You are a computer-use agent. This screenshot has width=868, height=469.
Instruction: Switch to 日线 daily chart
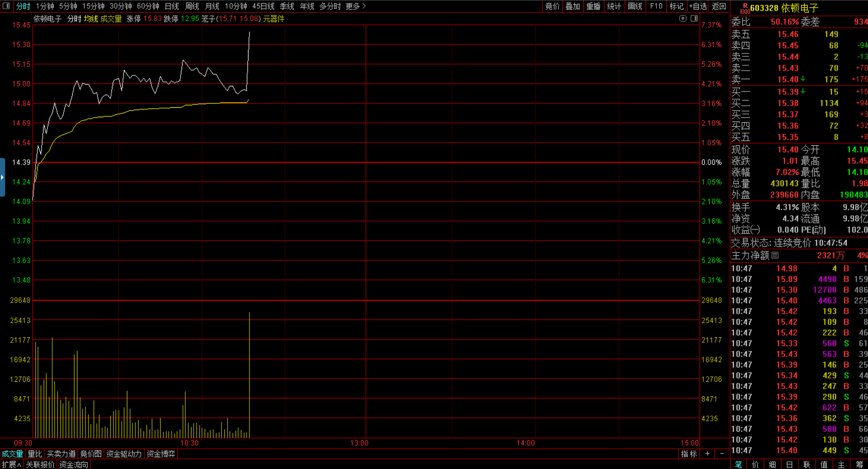point(171,6)
